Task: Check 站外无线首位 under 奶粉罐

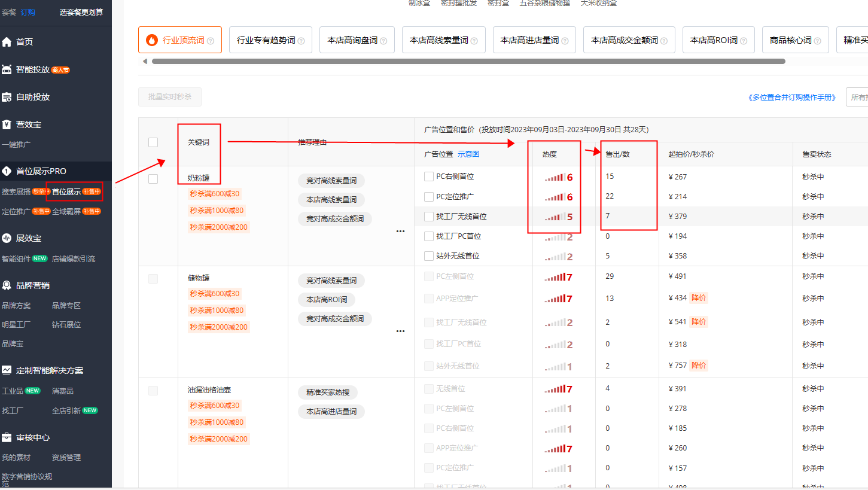Action: tap(428, 256)
